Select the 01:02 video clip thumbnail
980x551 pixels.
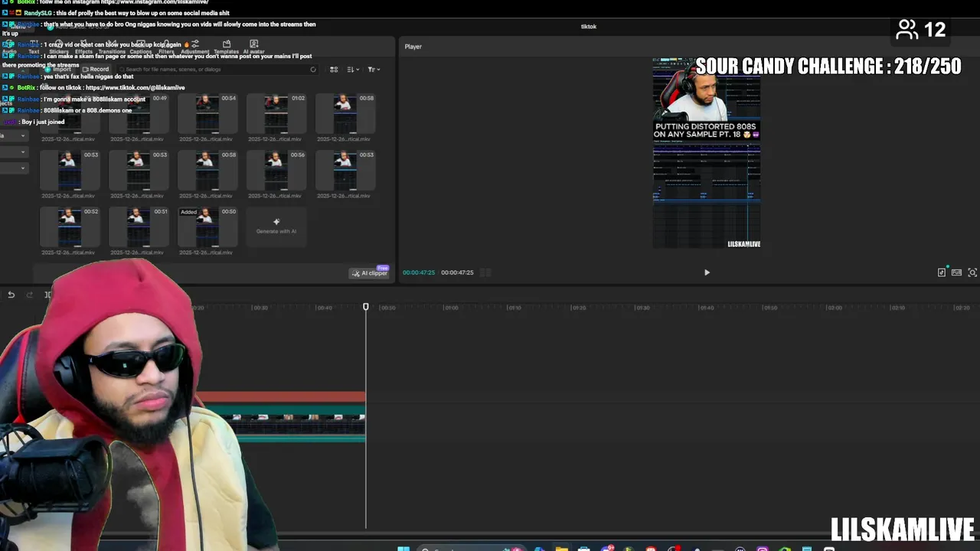click(276, 113)
